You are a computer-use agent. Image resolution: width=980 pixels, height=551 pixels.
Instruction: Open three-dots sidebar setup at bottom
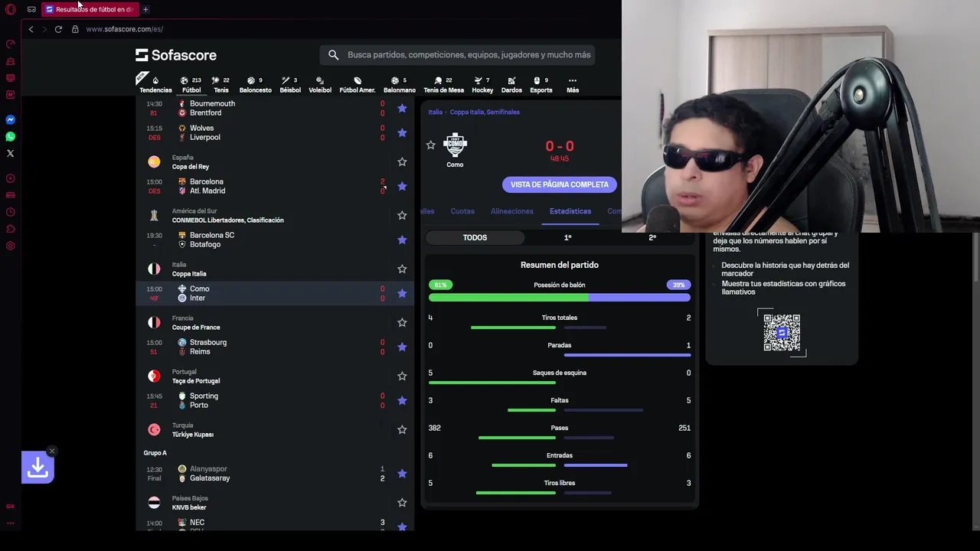click(11, 523)
